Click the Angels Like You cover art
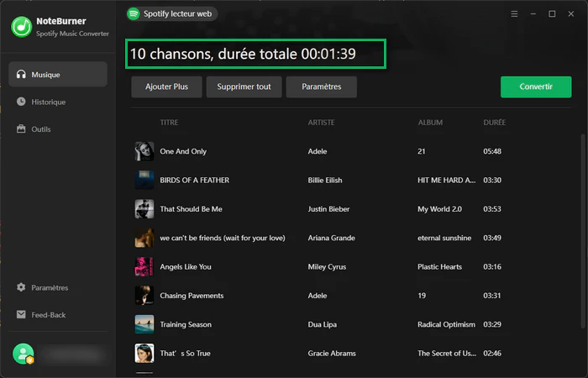This screenshot has width=588, height=378. tap(144, 266)
